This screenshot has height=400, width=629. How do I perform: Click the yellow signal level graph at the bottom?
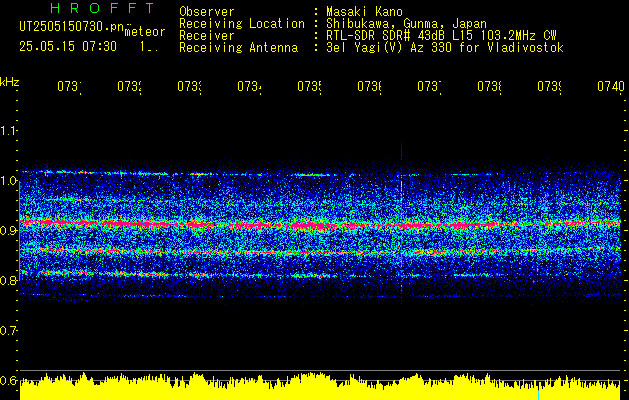coord(320,387)
